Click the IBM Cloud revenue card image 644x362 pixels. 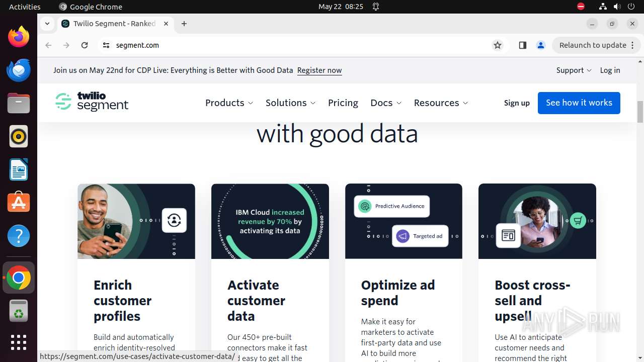tap(270, 221)
